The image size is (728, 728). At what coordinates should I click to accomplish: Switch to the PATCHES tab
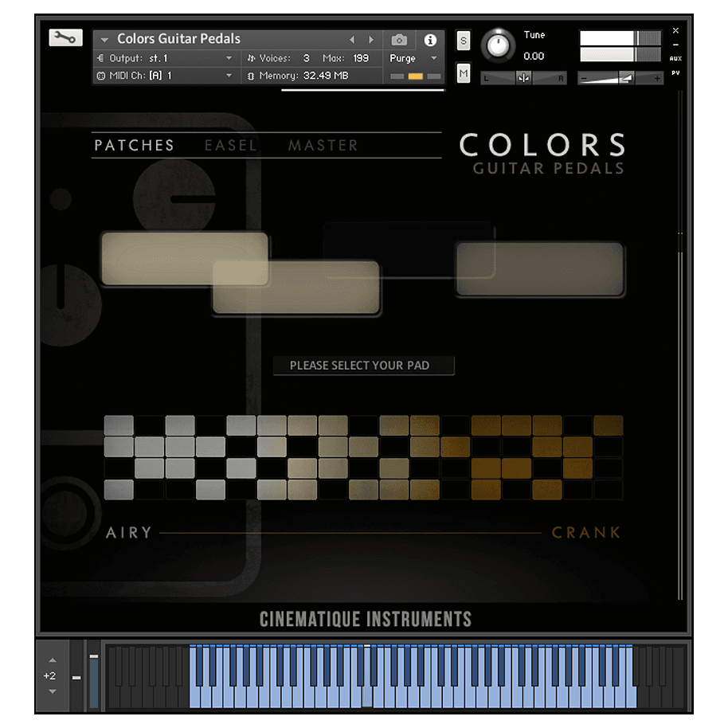coord(134,145)
